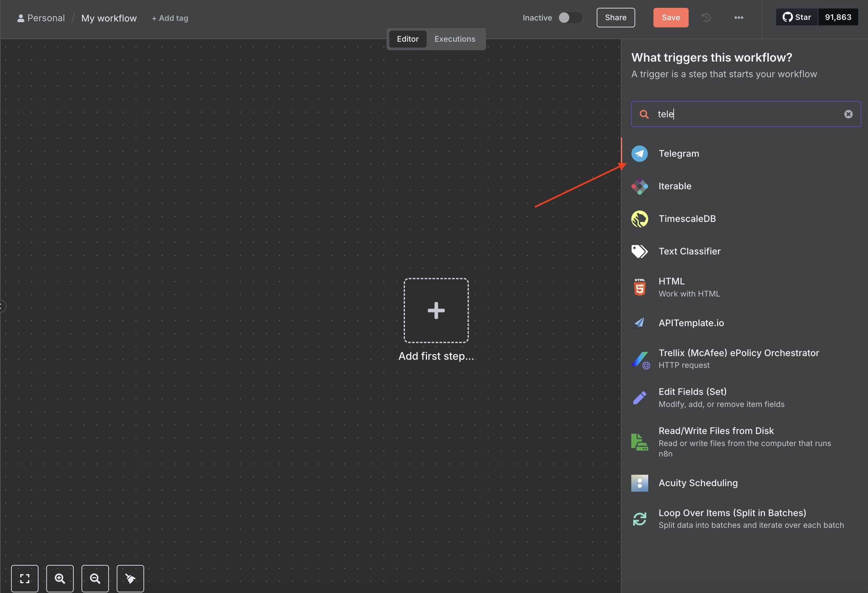Choose the Acuity Scheduling node
The height and width of the screenshot is (593, 868).
[744, 483]
